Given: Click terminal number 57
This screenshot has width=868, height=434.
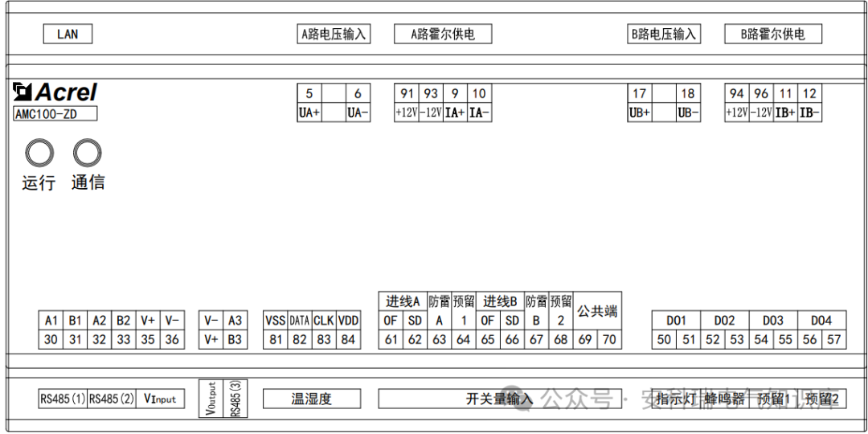Looking at the screenshot, I should click(x=834, y=339).
